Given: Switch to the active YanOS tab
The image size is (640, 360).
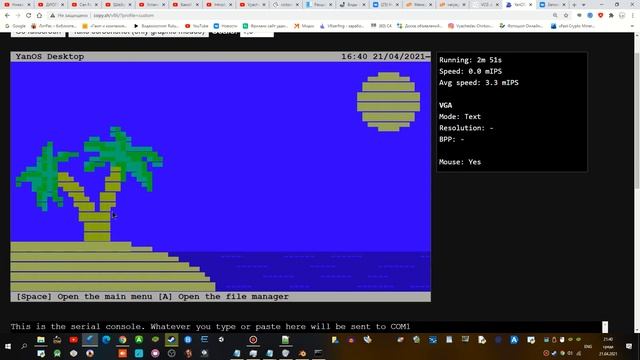Looking at the screenshot, I should pyautogui.click(x=519, y=5).
